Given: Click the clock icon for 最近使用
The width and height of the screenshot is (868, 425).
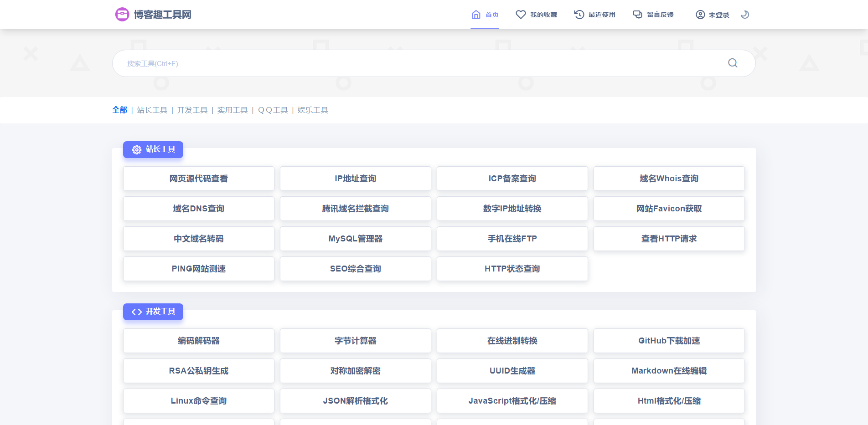Looking at the screenshot, I should (579, 14).
